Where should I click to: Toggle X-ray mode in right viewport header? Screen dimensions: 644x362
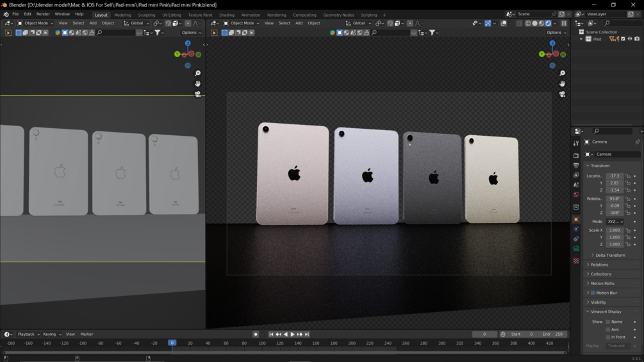click(x=519, y=24)
